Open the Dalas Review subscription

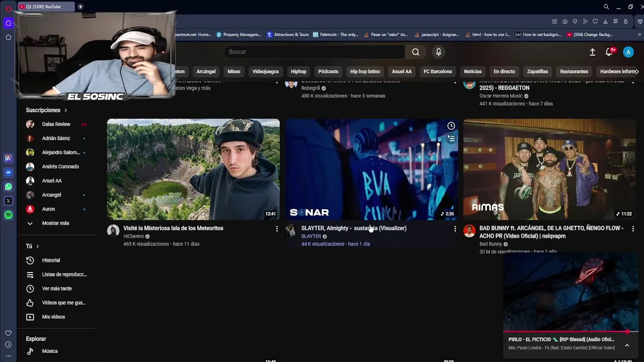click(x=56, y=124)
